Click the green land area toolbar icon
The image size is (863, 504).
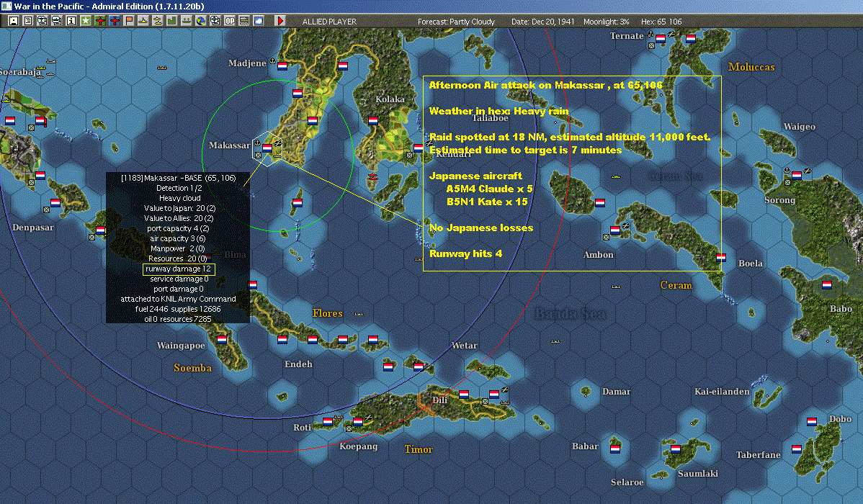(x=171, y=21)
